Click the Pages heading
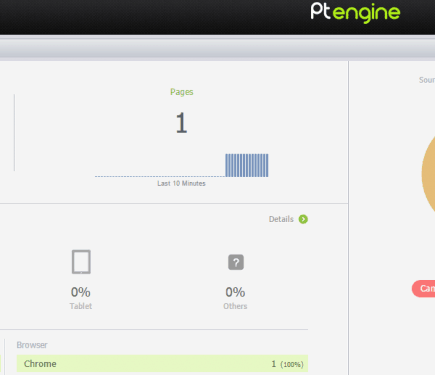The image size is (435, 375). click(182, 92)
